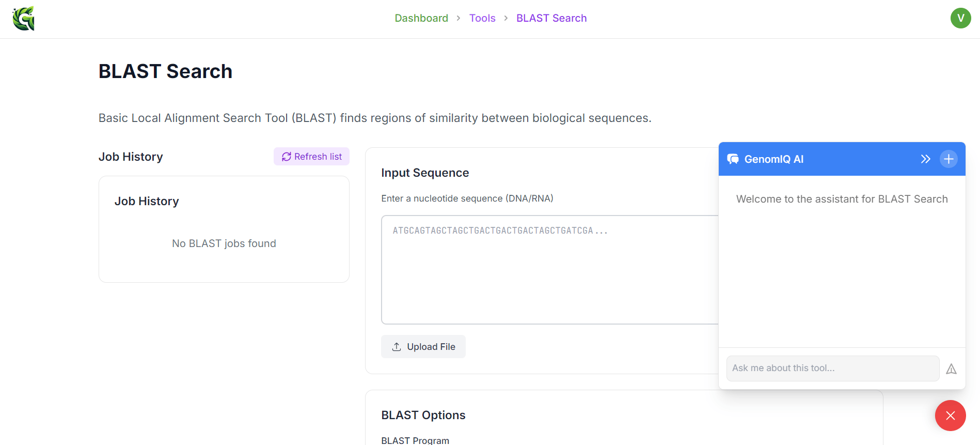
Task: Click the BLAST Options section heading
Action: pyautogui.click(x=423, y=415)
